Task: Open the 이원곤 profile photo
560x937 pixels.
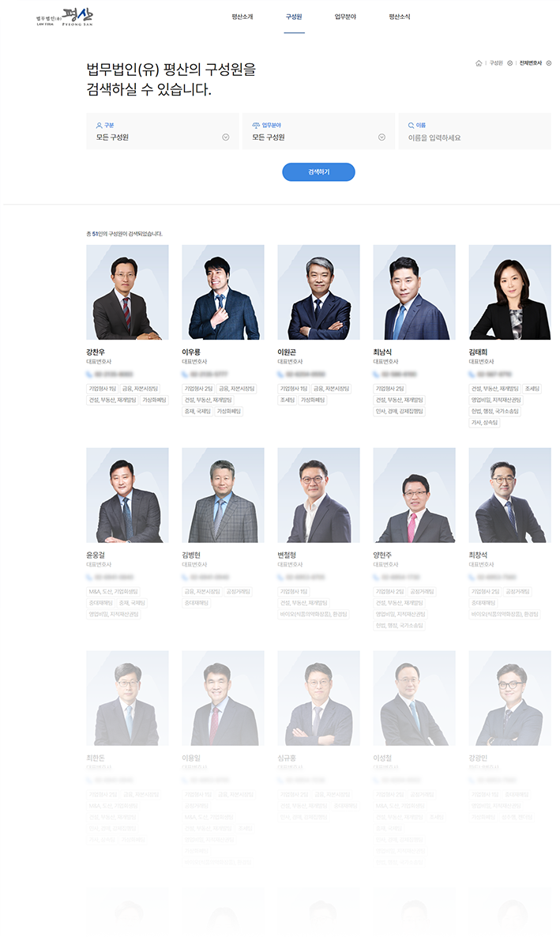Action: (318, 292)
